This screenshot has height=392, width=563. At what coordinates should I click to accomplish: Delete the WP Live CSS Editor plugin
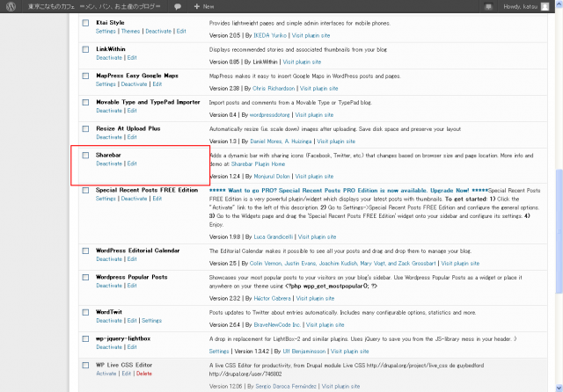click(144, 374)
